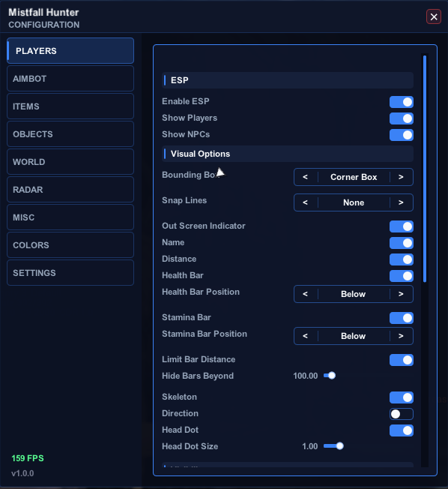Click the left arrow for Stamina Bar Position

click(x=306, y=336)
